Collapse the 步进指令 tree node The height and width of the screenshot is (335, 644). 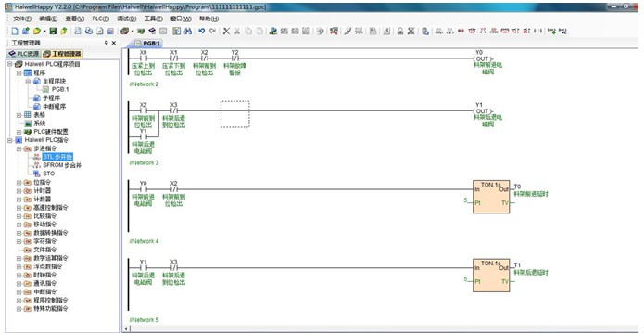pos(19,148)
